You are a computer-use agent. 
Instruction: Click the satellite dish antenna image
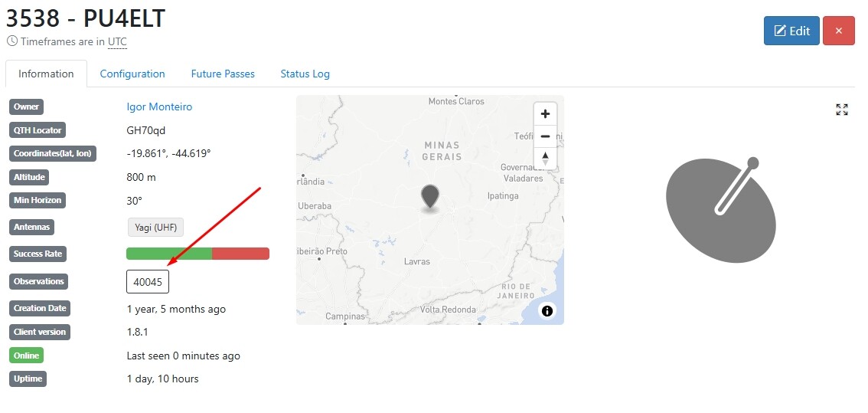721,210
